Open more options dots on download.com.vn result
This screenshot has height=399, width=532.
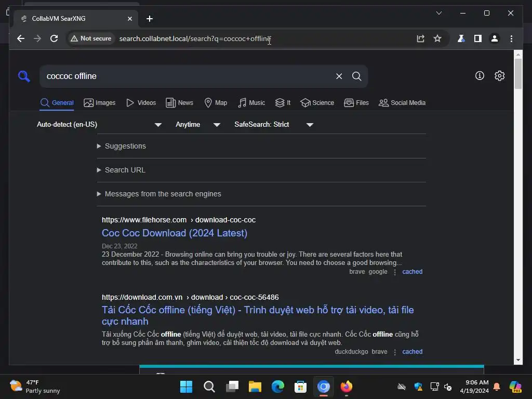pyautogui.click(x=395, y=352)
